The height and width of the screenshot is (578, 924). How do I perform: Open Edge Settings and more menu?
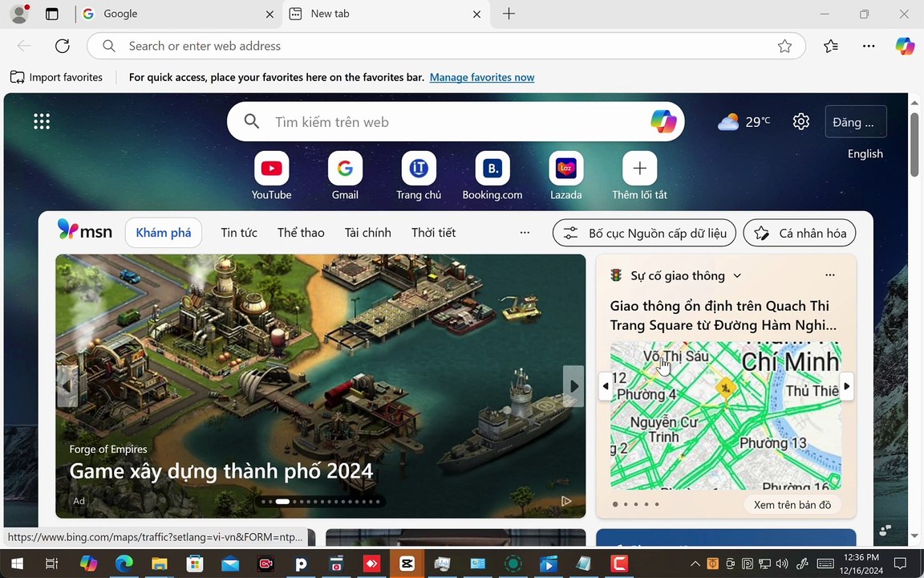coord(869,46)
